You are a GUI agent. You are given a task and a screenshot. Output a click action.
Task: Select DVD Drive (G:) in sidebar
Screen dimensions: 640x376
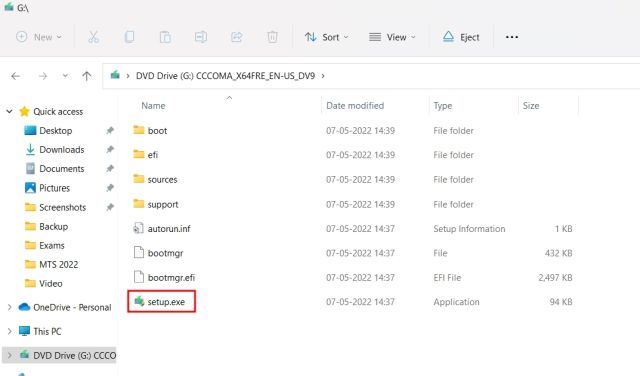[74, 356]
